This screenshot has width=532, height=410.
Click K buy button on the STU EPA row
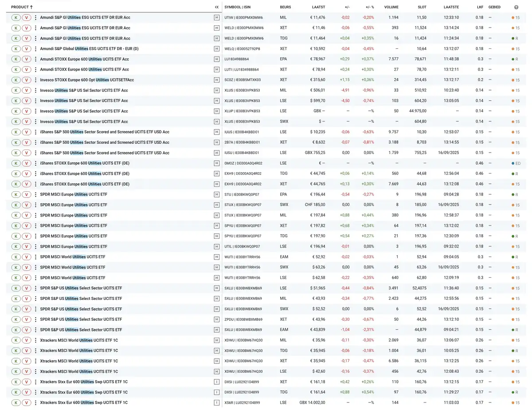pos(16,194)
